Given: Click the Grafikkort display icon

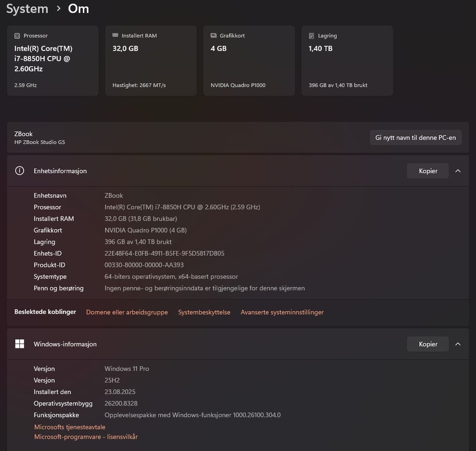Looking at the screenshot, I should click(x=214, y=36).
